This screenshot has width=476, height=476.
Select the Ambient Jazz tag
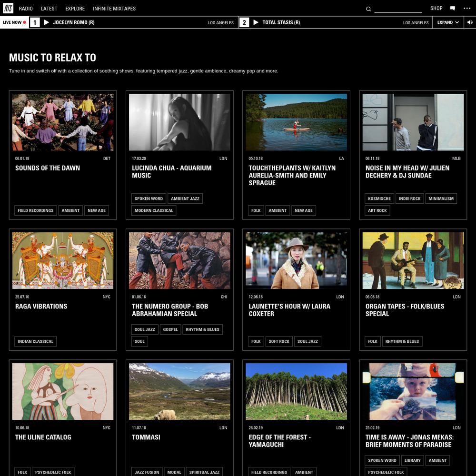click(185, 198)
